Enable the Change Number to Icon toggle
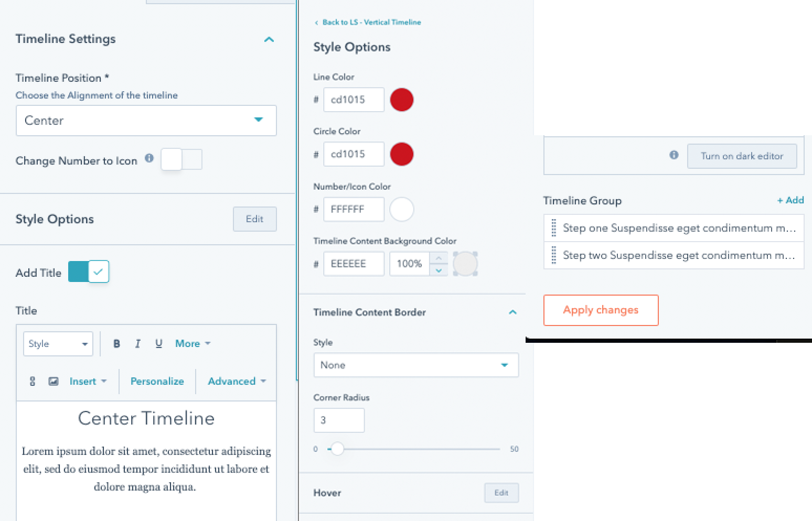The height and width of the screenshot is (521, 812). click(x=181, y=159)
